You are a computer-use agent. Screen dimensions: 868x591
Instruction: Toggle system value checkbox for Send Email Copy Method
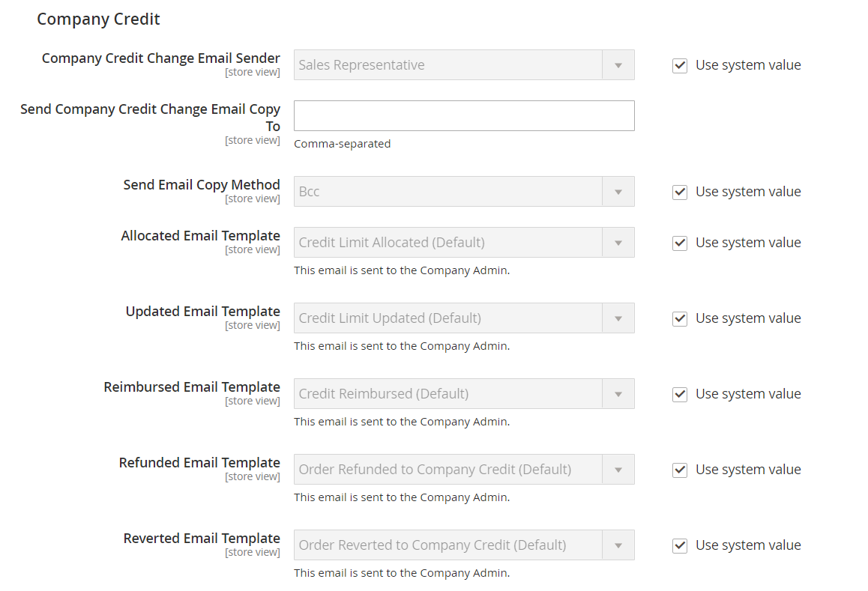pos(680,192)
